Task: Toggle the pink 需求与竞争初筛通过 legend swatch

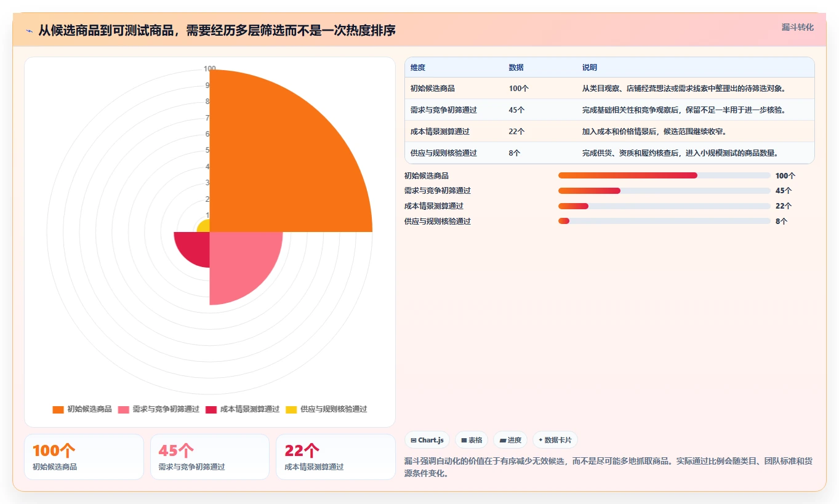Action: (x=123, y=409)
